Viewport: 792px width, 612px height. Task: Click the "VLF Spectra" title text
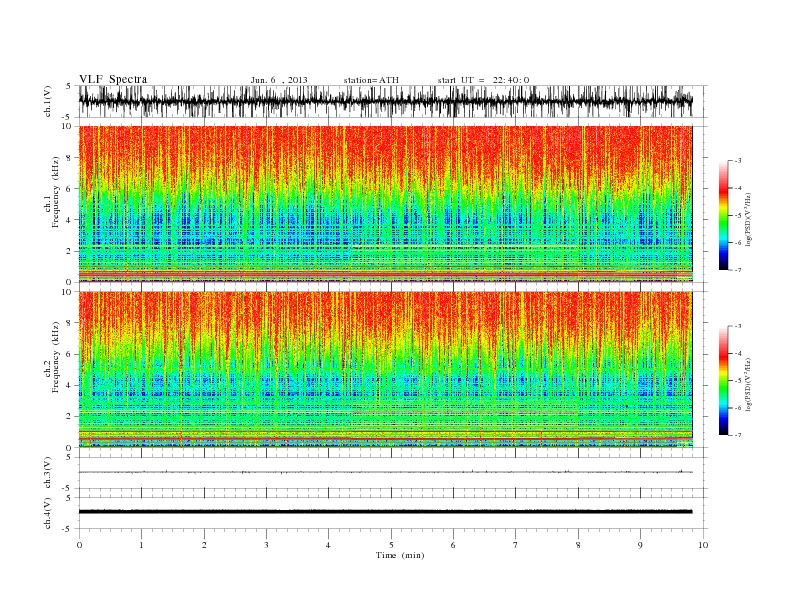pyautogui.click(x=113, y=79)
